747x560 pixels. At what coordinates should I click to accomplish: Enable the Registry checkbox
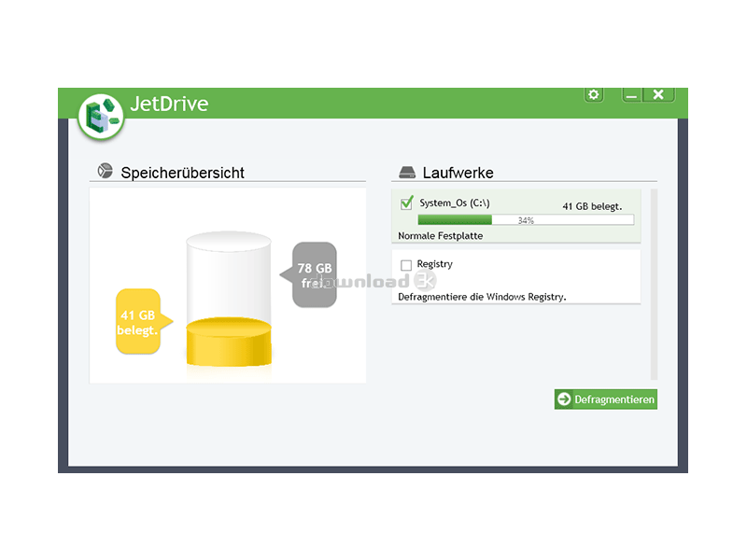click(406, 265)
